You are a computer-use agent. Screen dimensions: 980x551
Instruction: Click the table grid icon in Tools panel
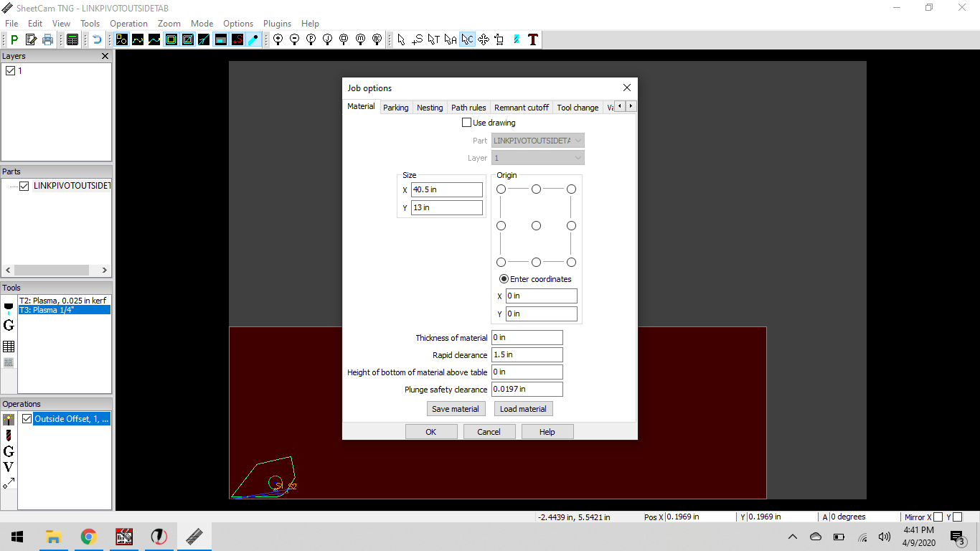click(9, 347)
